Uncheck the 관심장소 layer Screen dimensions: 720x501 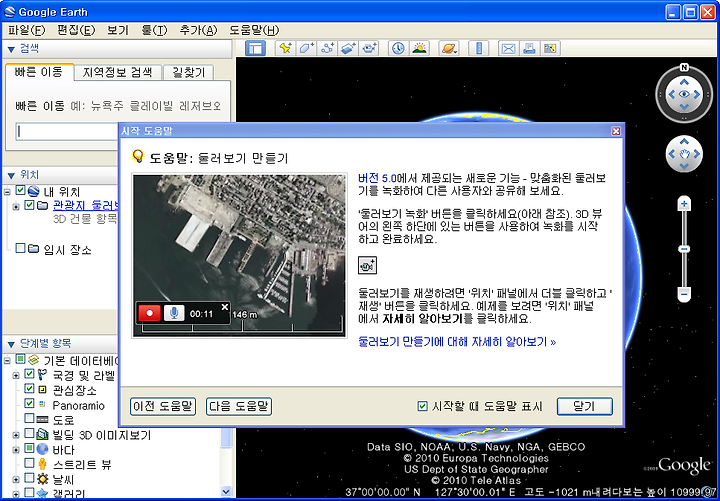click(x=29, y=389)
